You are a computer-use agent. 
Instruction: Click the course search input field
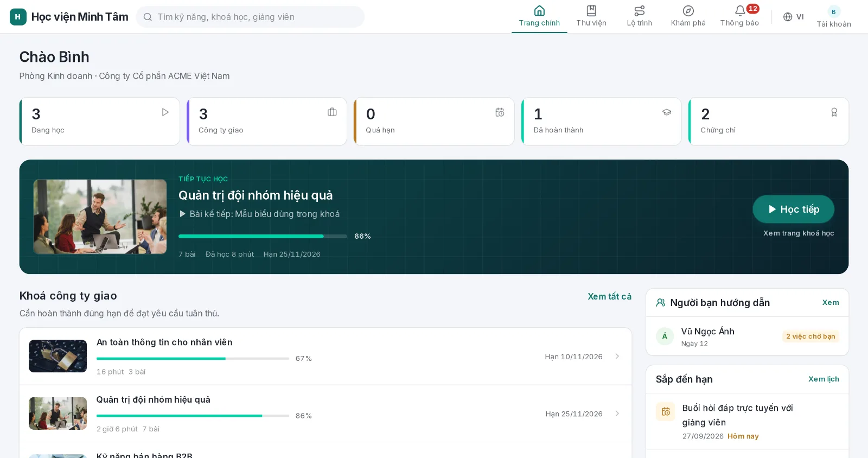coord(250,17)
